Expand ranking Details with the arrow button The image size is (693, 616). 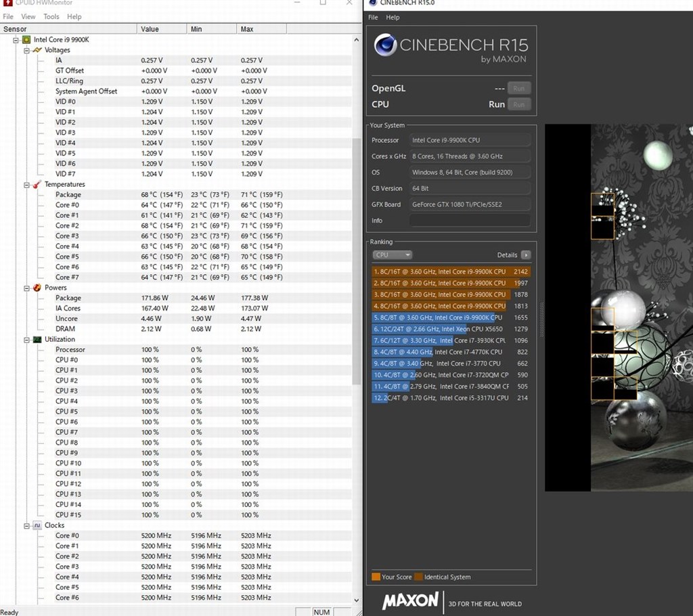pyautogui.click(x=524, y=255)
